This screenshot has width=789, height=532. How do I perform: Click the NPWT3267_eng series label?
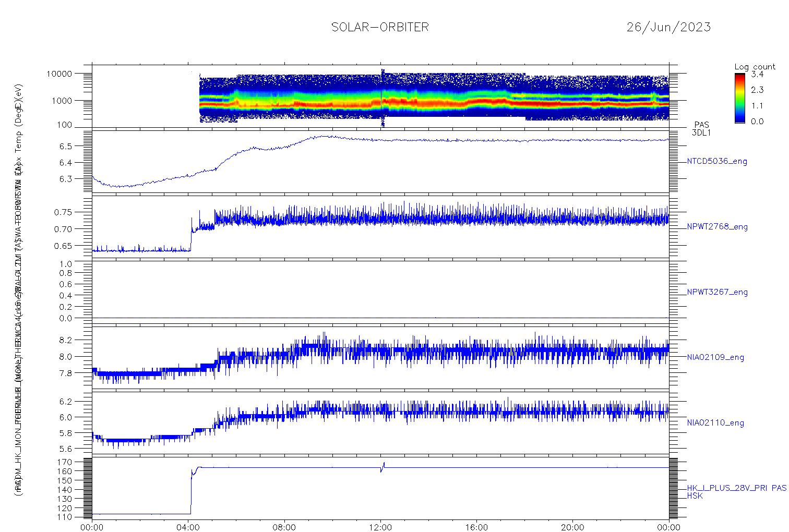click(718, 292)
